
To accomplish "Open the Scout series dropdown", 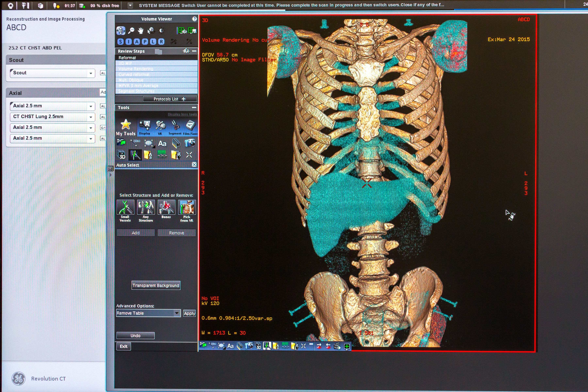I will pyautogui.click(x=91, y=73).
